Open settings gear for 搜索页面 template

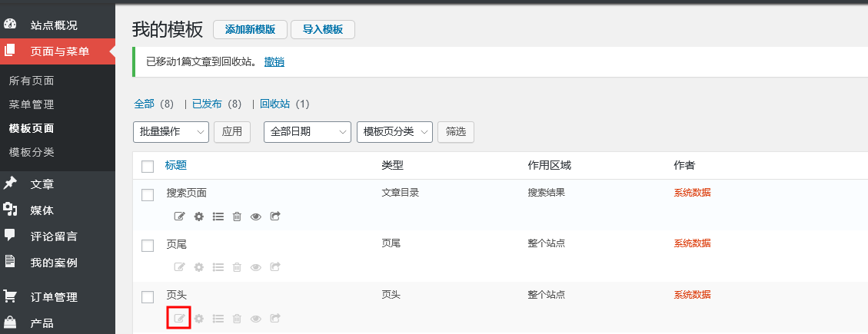coord(198,217)
